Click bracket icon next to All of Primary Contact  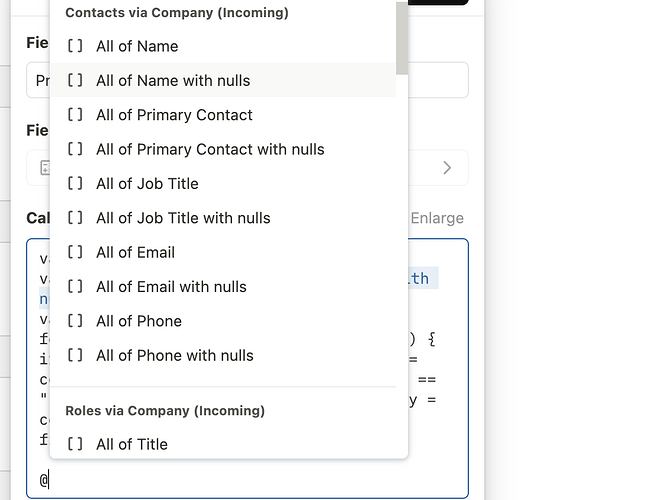[x=75, y=114]
